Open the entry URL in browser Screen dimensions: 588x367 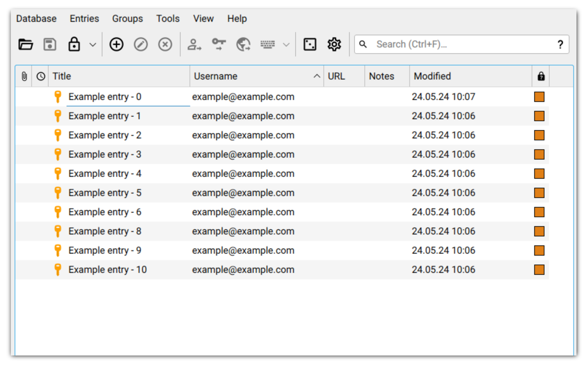click(x=243, y=44)
